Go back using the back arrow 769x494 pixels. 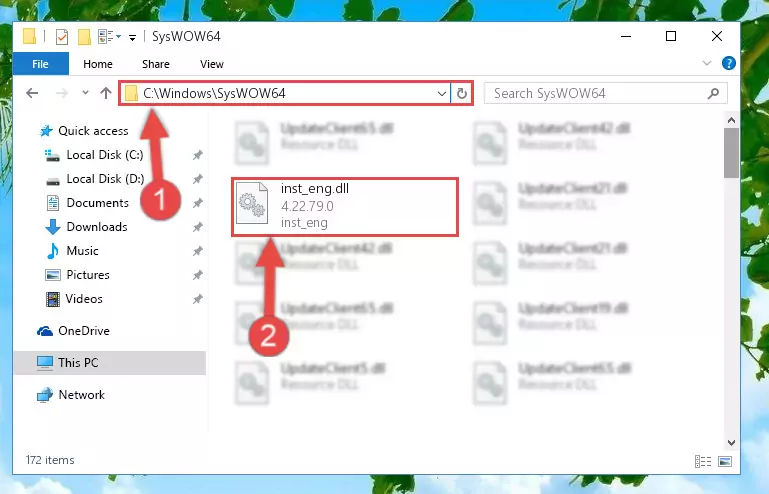point(32,93)
